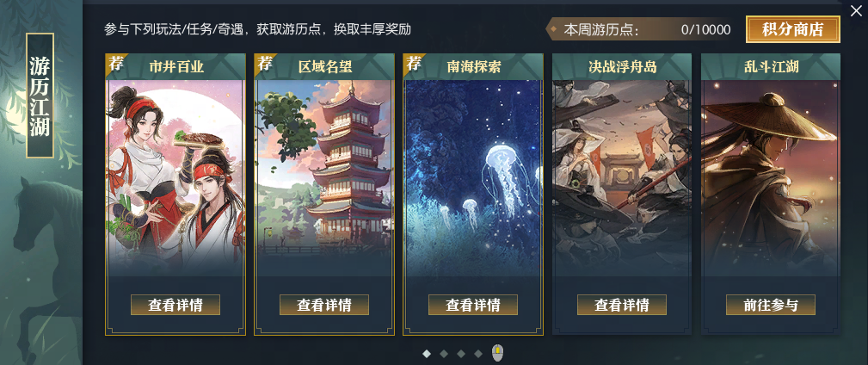Click the 荐 badge on 市井百业 card
Viewport: 868px width, 365px height.
115,63
